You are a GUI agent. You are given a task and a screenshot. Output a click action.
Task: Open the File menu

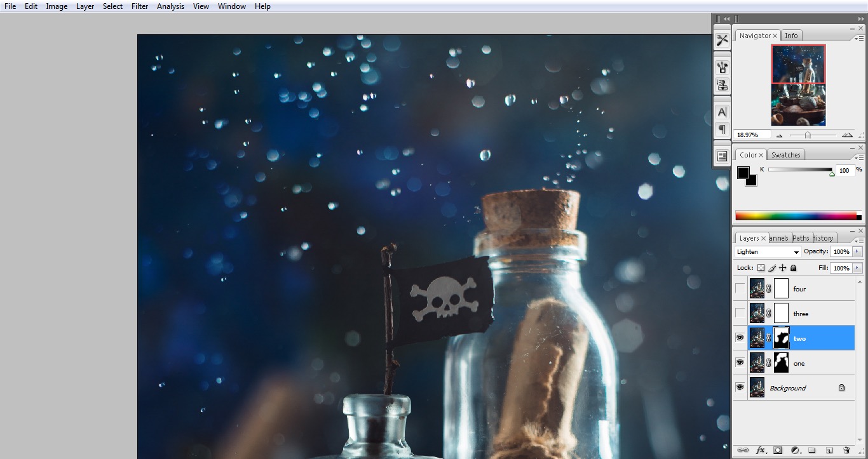[10, 6]
